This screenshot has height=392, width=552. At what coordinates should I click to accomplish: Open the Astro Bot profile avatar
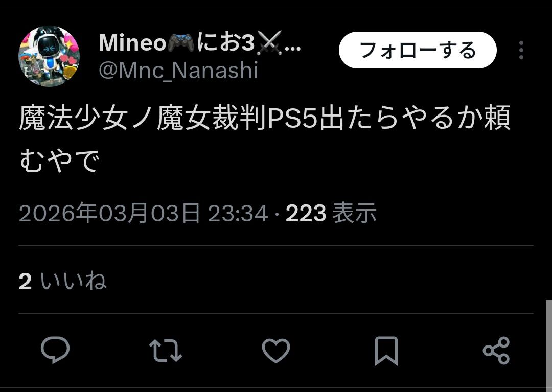click(49, 56)
